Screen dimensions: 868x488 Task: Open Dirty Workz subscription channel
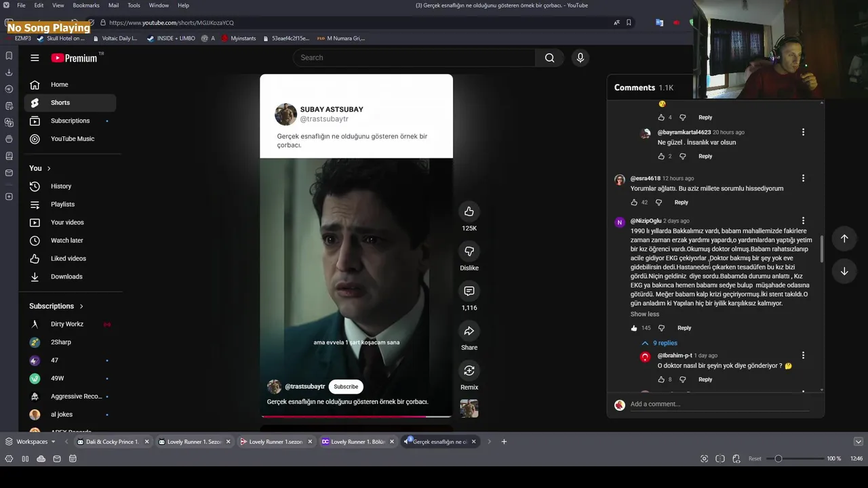70,324
